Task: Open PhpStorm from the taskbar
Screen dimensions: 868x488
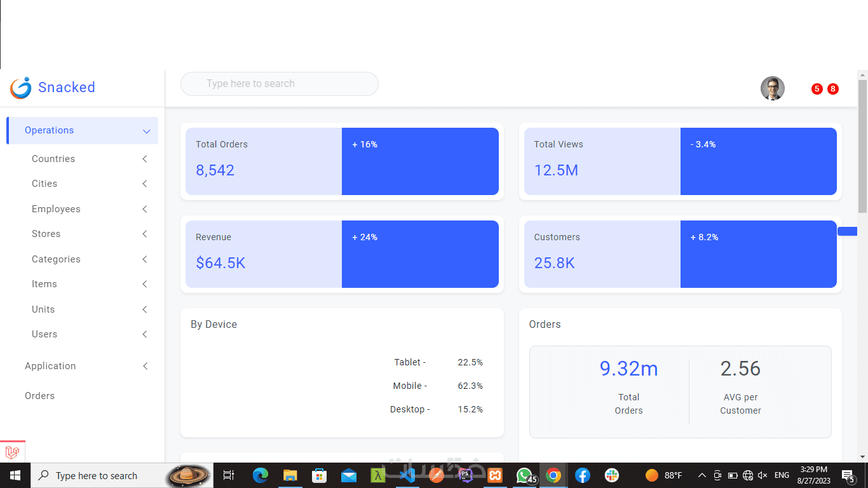Action: 466,475
